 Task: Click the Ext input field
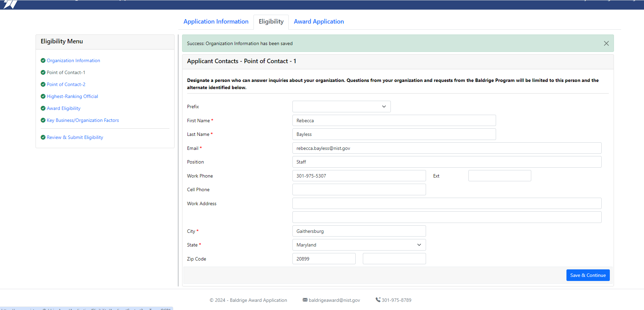click(x=499, y=176)
